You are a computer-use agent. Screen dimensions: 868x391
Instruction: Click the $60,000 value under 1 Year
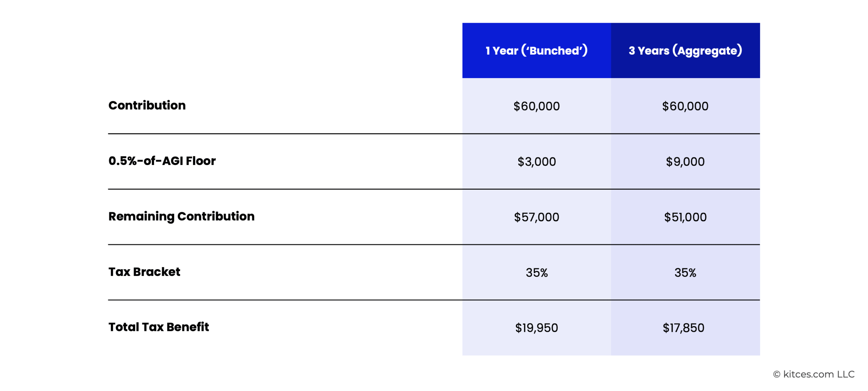click(536, 106)
